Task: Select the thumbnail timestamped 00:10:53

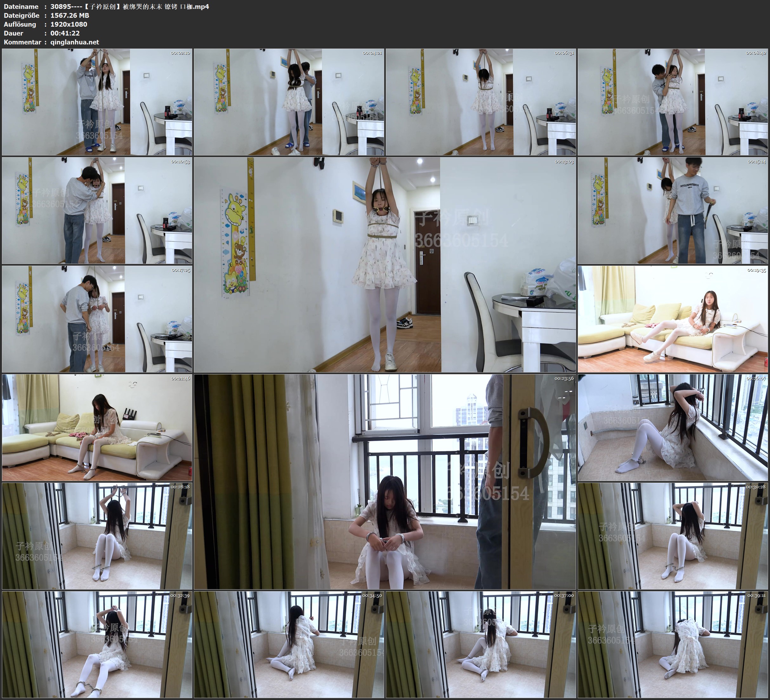Action: pos(97,210)
